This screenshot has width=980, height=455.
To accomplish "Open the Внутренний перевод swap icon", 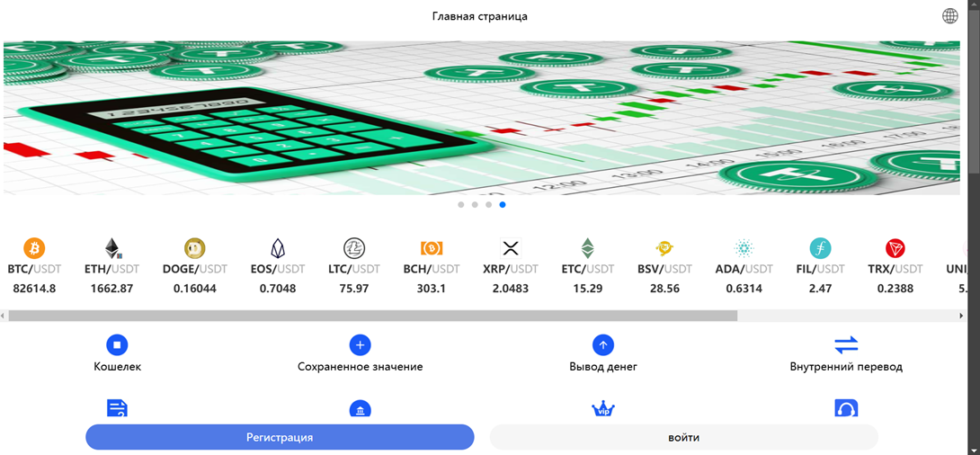I will [846, 344].
